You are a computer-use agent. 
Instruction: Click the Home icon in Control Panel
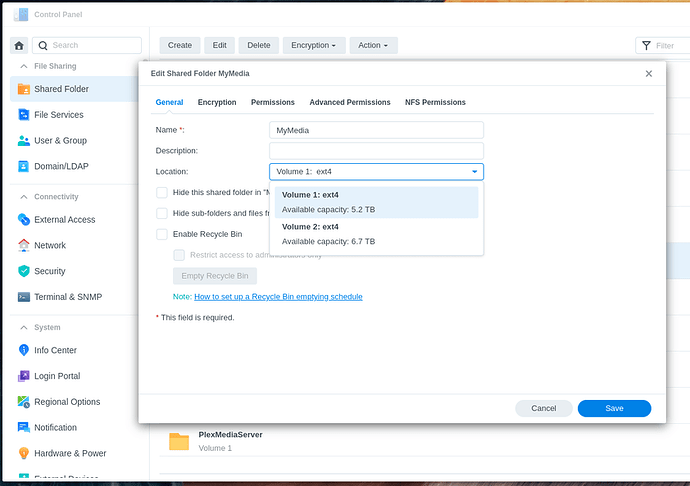pyautogui.click(x=19, y=45)
